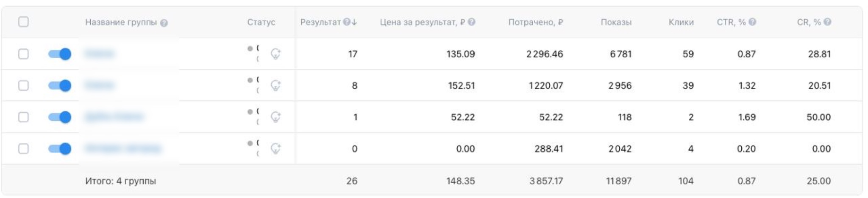868x198 pixels.
Task: Disable toggle for group with 6781 impressions
Action: [59, 54]
